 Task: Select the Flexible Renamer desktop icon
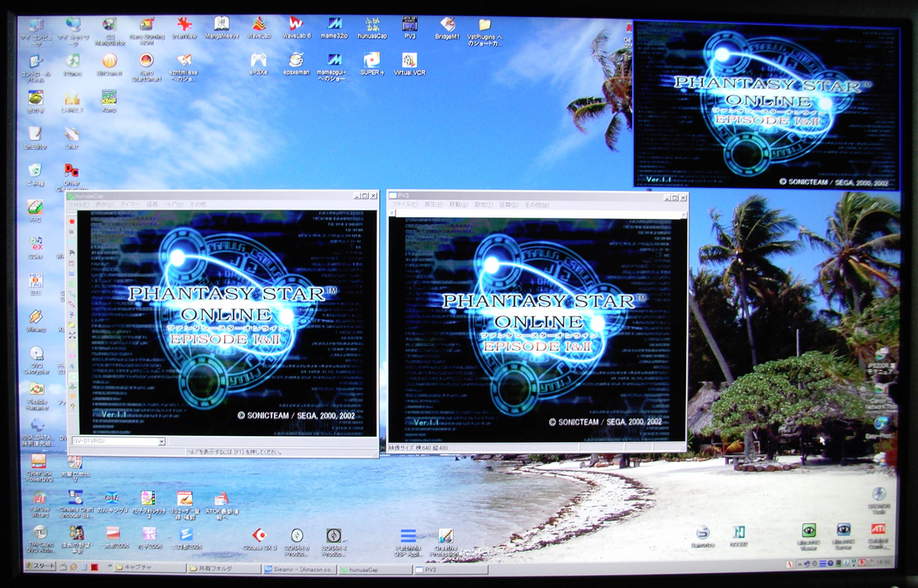(x=37, y=396)
